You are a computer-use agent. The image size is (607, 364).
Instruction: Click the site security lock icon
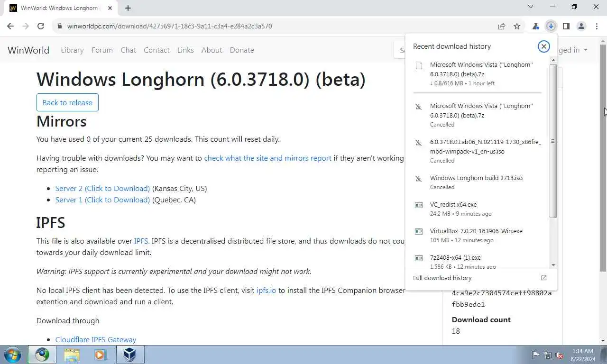coord(59,26)
